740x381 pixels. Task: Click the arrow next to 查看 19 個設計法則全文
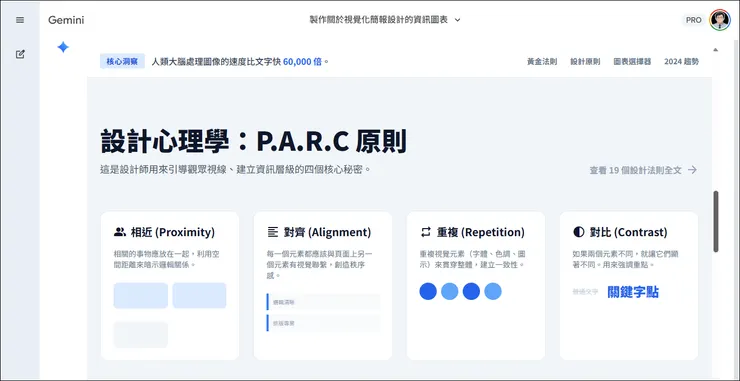click(x=692, y=170)
